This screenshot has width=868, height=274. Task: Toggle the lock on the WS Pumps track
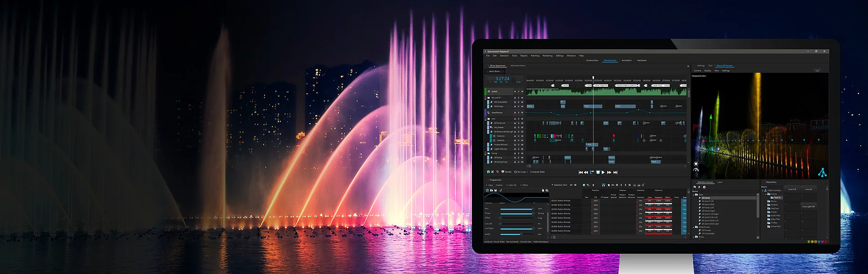[x=515, y=106]
